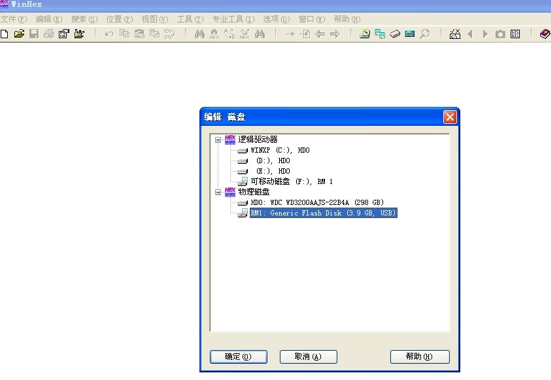Open the 工具(T) menu
The height and width of the screenshot is (380, 551).
190,19
